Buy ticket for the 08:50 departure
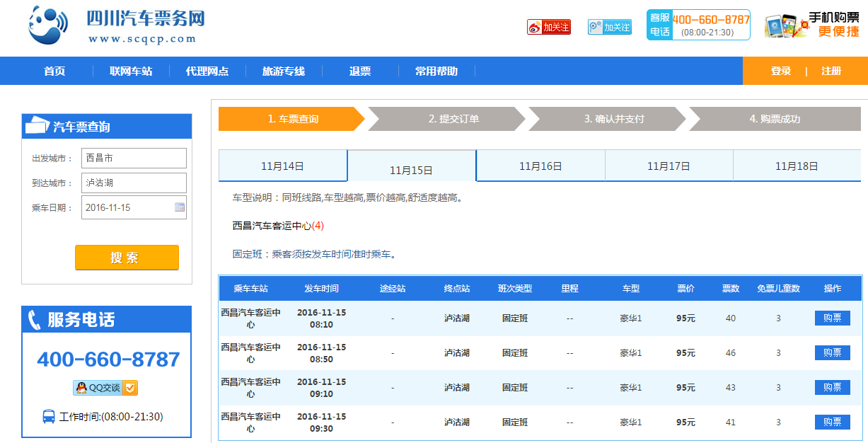 click(832, 353)
